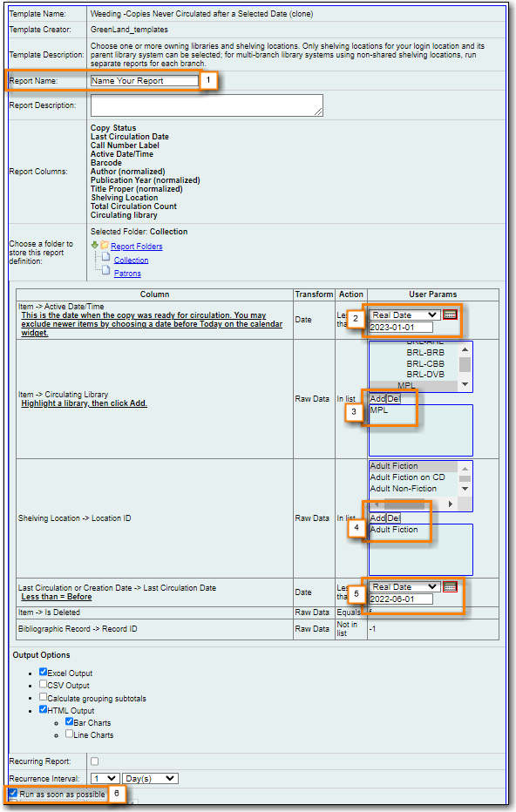Image resolution: width=516 pixels, height=812 pixels.
Task: Click Add button for Shelving Location
Action: tap(377, 518)
